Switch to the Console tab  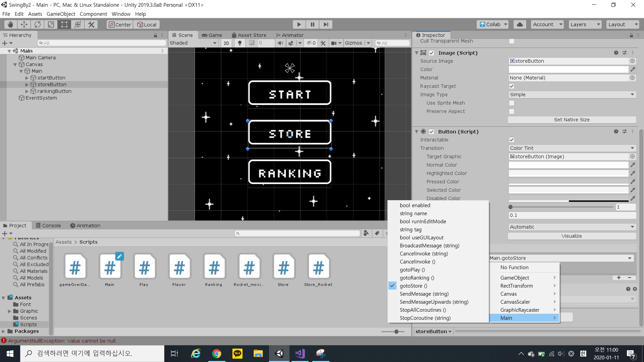48,226
